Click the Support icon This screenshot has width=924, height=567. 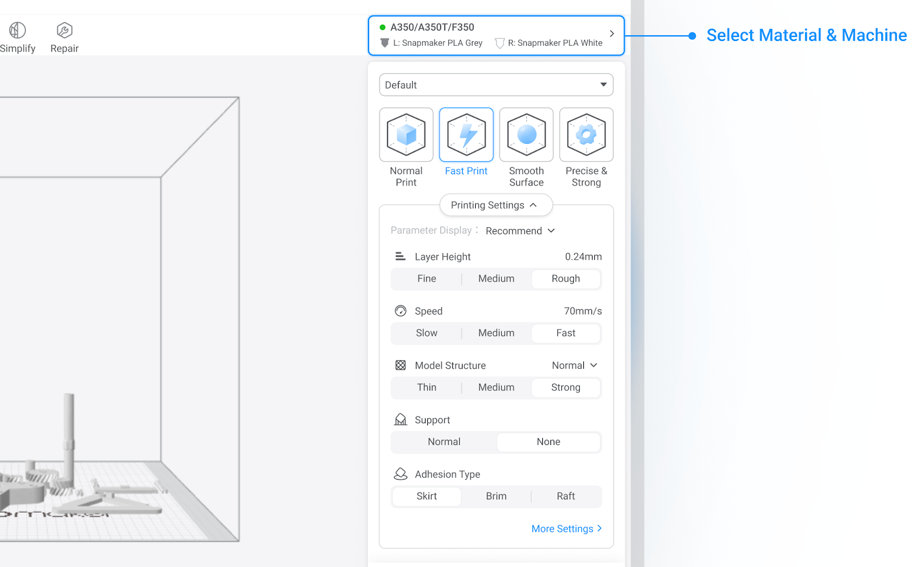point(400,420)
